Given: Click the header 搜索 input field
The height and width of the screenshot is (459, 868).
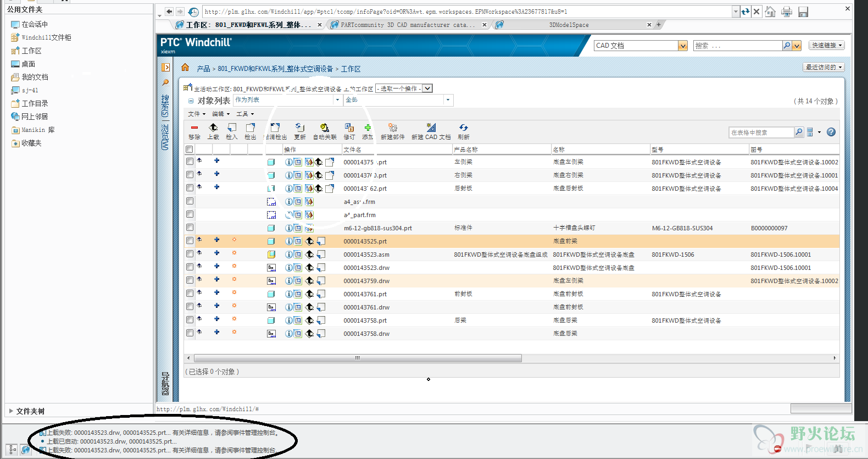Looking at the screenshot, I should (738, 46).
